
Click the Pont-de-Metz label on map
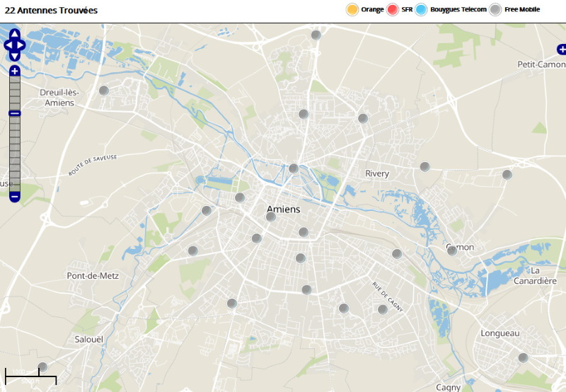93,275
